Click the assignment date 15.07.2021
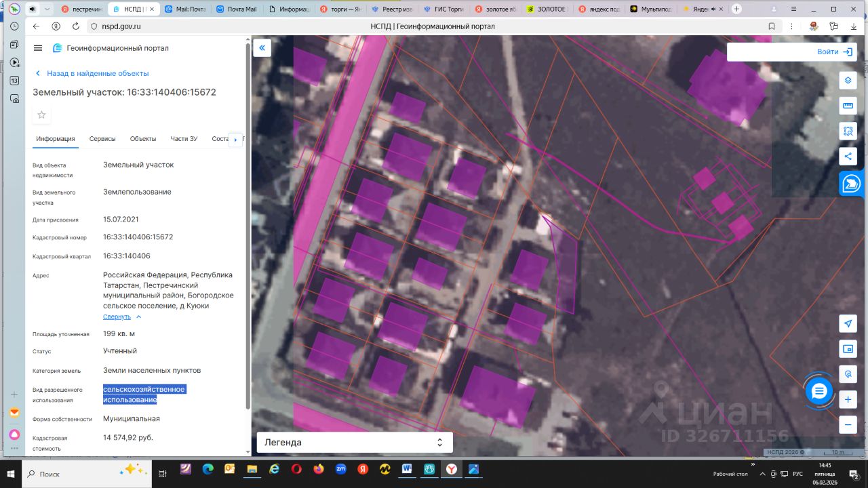Viewport: 868px width, 488px height. pyautogui.click(x=119, y=219)
